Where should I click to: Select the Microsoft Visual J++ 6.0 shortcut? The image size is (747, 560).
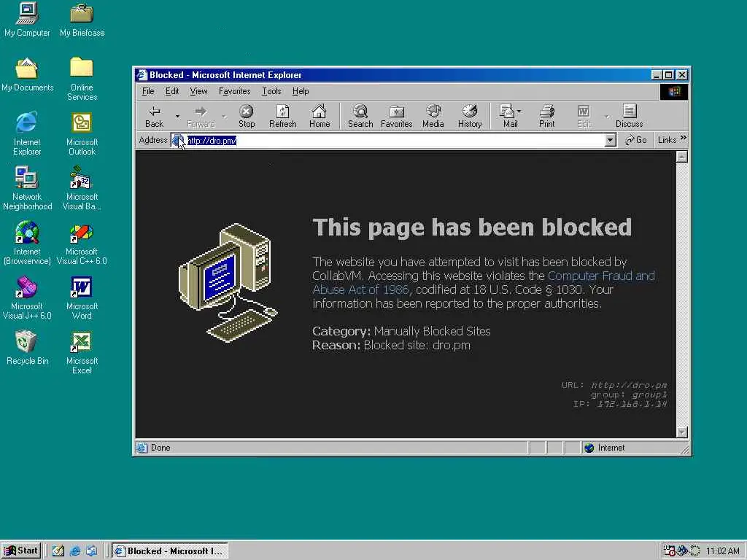[x=27, y=298]
